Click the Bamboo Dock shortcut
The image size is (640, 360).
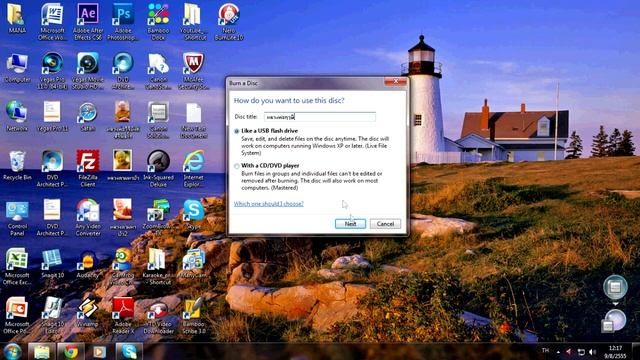[x=158, y=21]
